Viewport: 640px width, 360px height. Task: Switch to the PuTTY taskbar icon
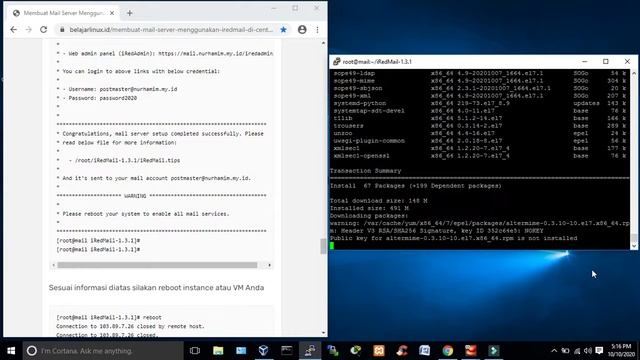pos(310,351)
